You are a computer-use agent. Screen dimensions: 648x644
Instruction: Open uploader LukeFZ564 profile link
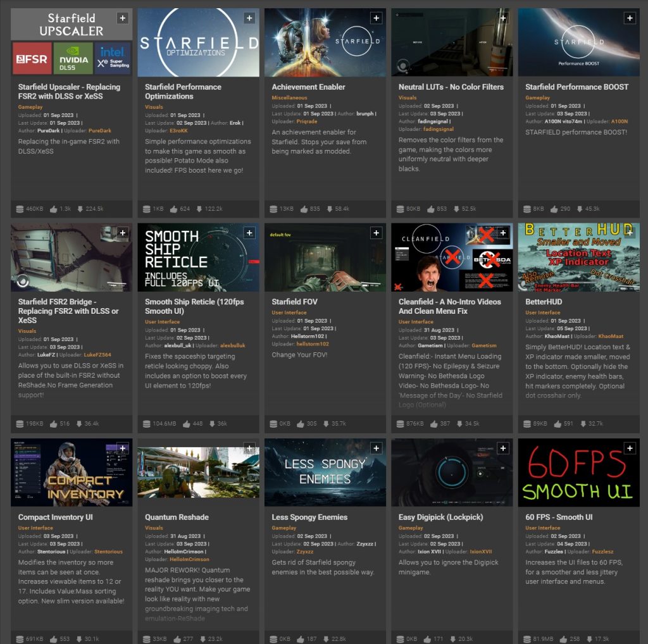97,355
